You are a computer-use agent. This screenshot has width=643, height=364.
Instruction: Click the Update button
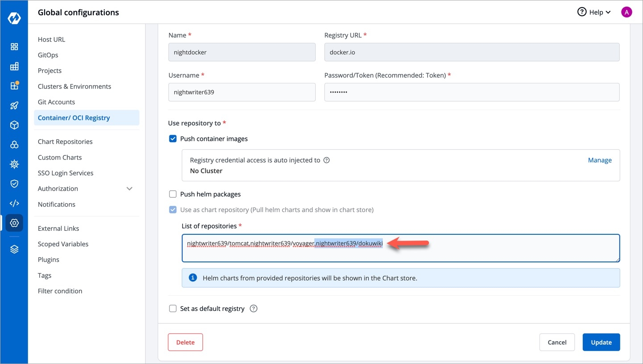601,342
